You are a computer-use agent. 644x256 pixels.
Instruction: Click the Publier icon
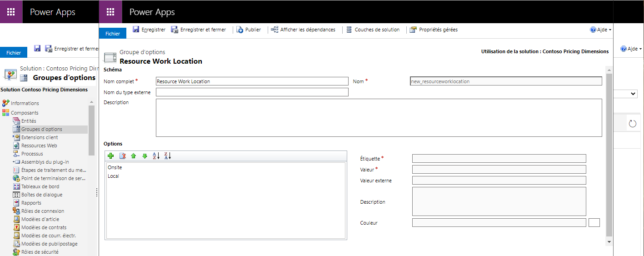(240, 30)
